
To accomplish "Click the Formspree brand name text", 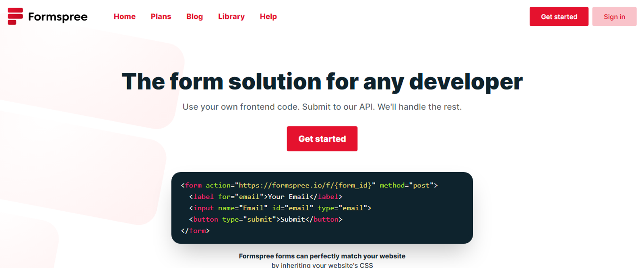I will (x=58, y=17).
